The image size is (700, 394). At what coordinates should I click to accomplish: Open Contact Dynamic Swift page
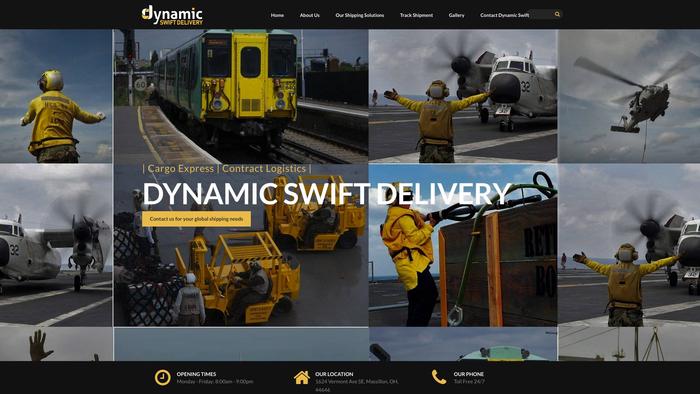(504, 15)
